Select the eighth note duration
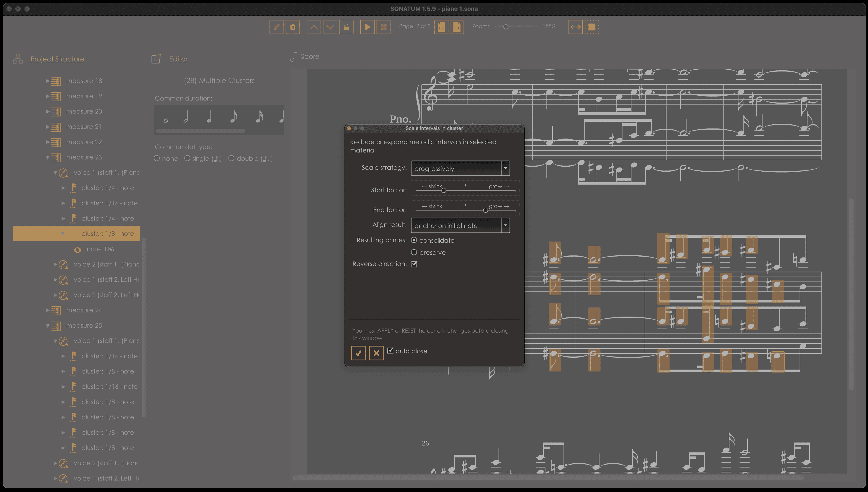Viewport: 868px width, 492px height. point(233,117)
